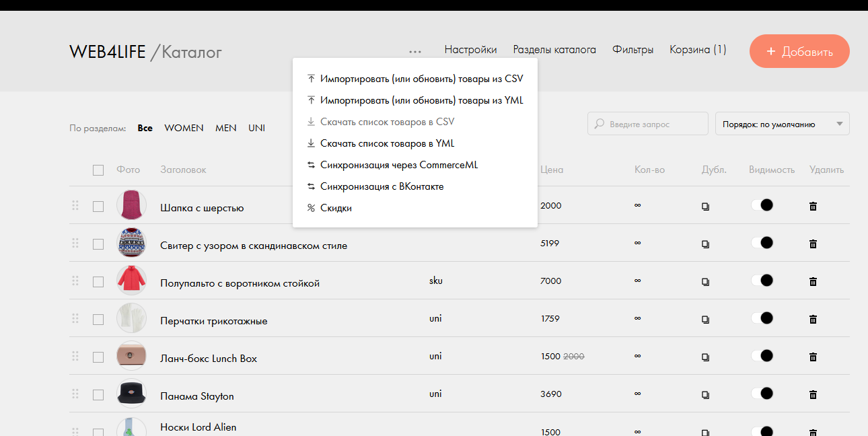The height and width of the screenshot is (436, 868).
Task: Open the Свитер с узором product thumbnail
Action: point(131,243)
